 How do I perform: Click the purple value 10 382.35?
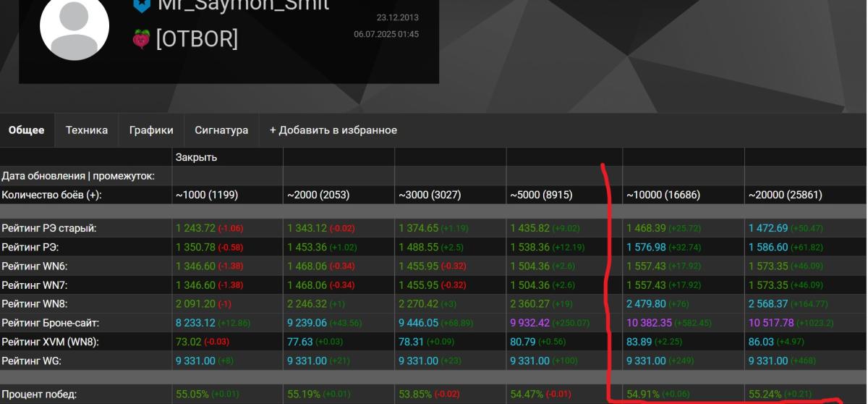coord(650,322)
